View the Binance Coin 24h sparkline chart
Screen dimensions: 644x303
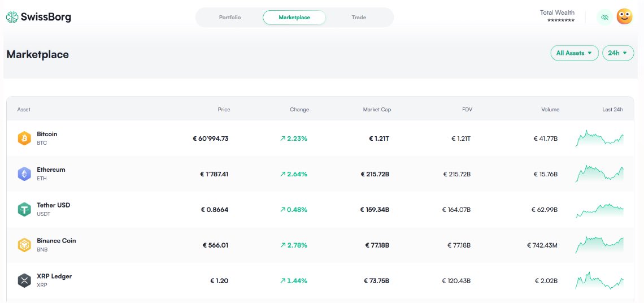pyautogui.click(x=599, y=245)
